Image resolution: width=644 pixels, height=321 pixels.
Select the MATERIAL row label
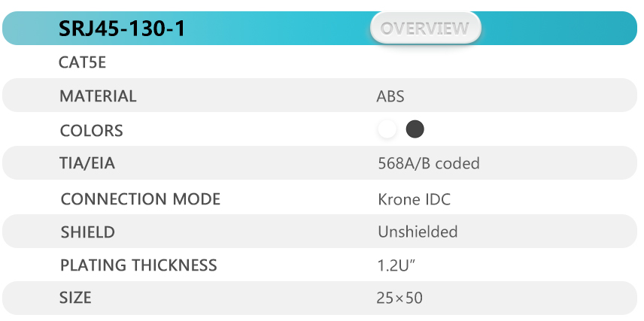pos(98,96)
